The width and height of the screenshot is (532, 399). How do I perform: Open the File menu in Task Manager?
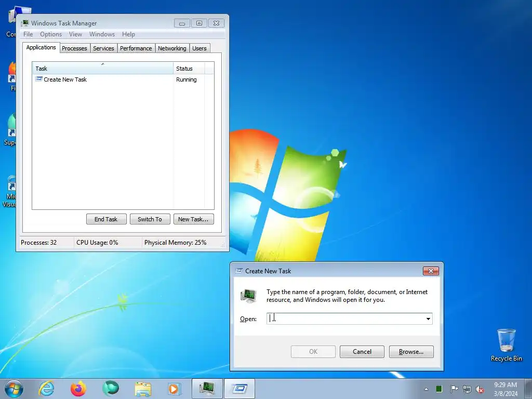28,34
